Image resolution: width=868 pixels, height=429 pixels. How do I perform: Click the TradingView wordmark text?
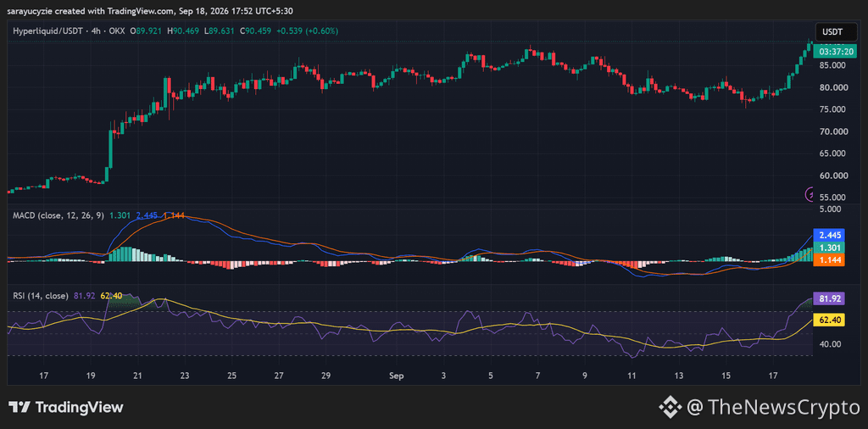click(x=80, y=408)
